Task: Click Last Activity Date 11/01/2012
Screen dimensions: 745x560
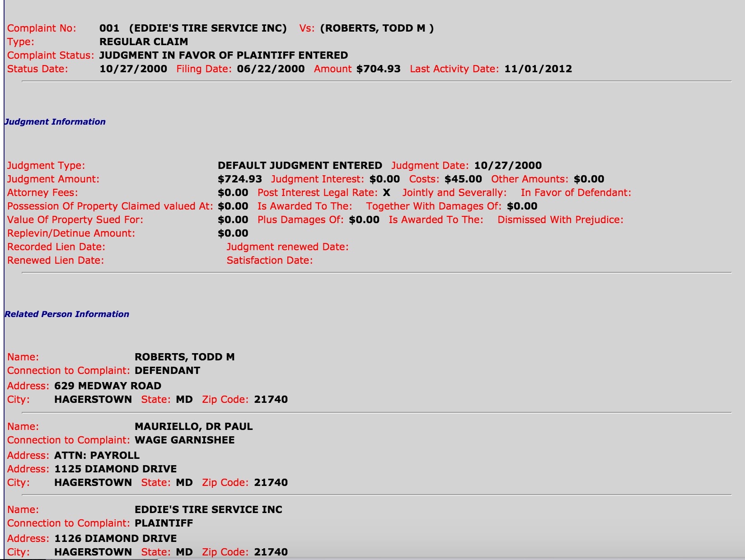Action: click(538, 69)
